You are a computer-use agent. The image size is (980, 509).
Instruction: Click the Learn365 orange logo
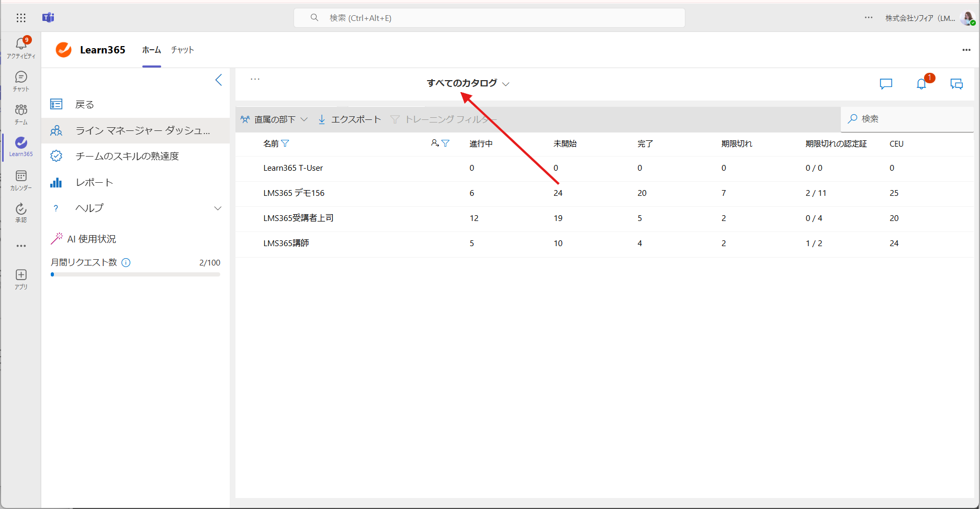click(64, 50)
